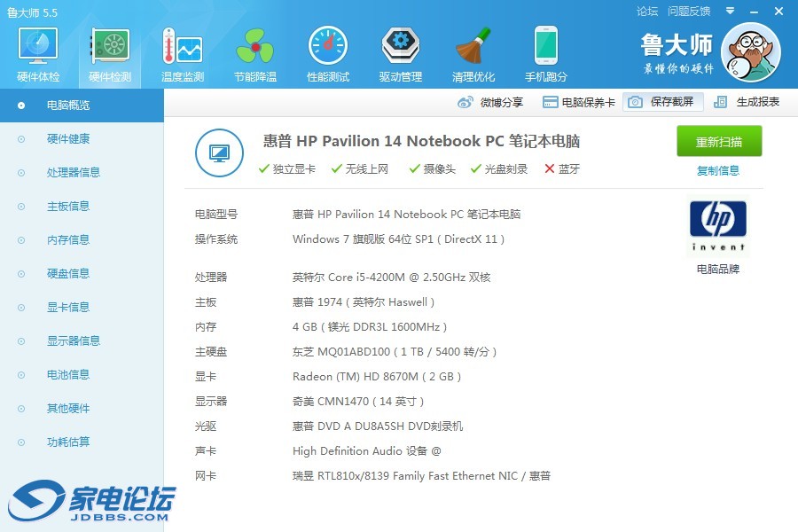
Task: Click the hard disk value 东芝 MQ01ABD100
Action: pyautogui.click(x=395, y=352)
